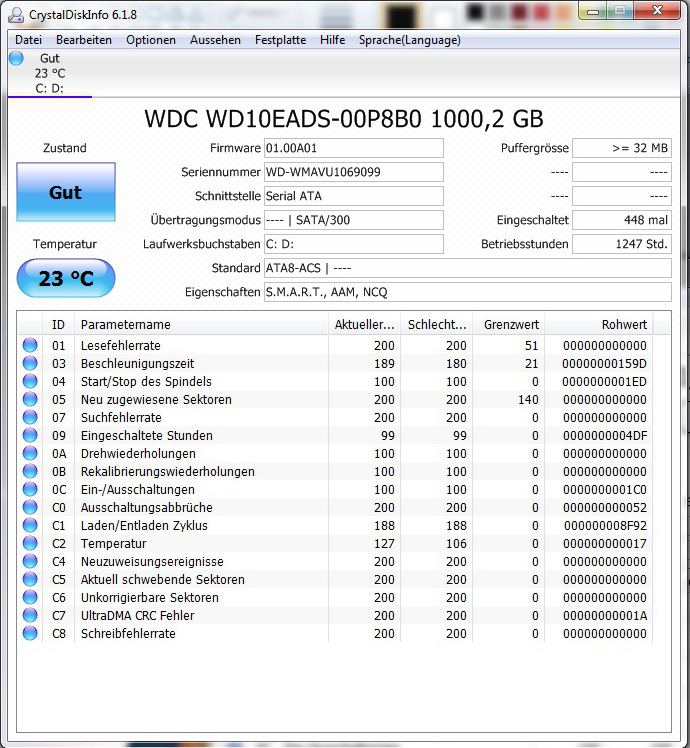Click the Eigenschaften S.M.A.R.T. field
690x748 pixels.
click(x=468, y=292)
